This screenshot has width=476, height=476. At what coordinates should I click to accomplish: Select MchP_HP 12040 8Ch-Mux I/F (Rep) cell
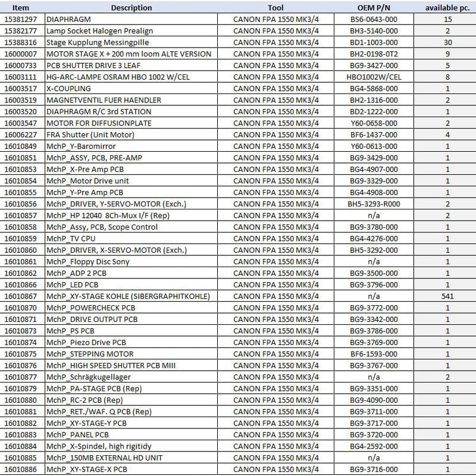click(x=131, y=215)
